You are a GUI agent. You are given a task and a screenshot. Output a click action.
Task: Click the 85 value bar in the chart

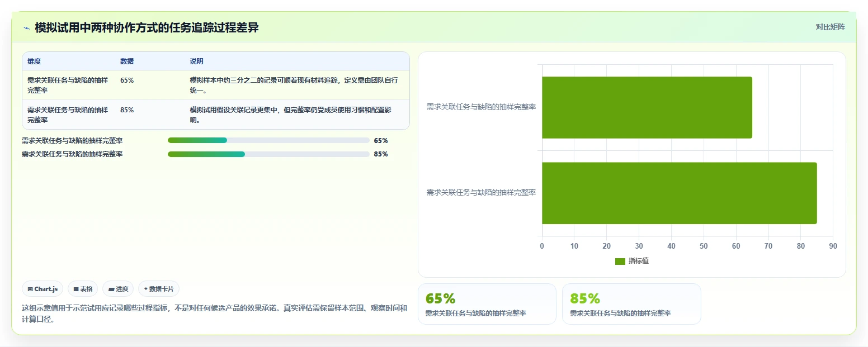tap(679, 193)
